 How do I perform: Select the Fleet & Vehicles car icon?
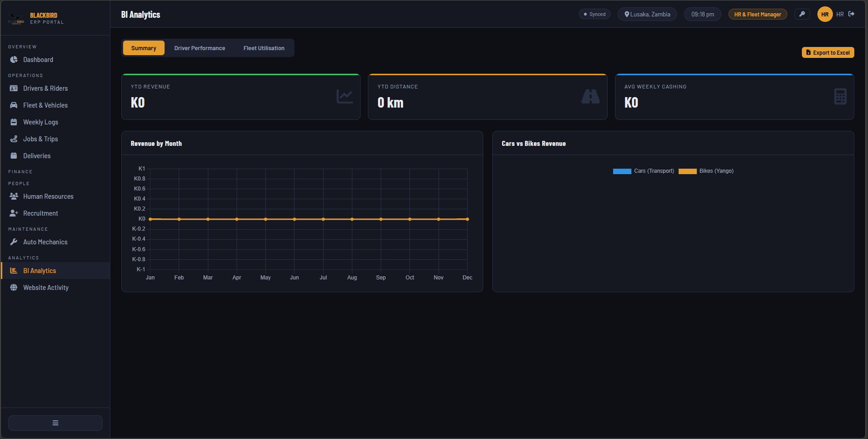point(14,105)
